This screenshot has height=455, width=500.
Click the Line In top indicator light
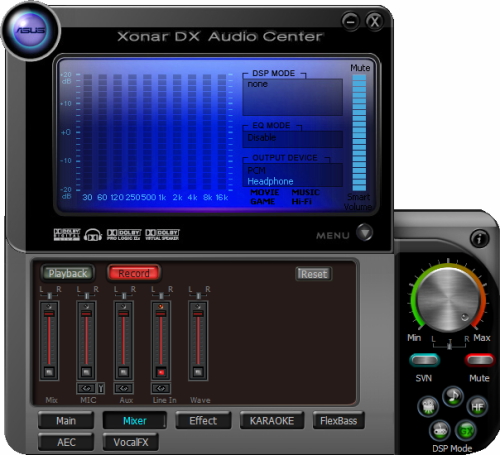161,306
